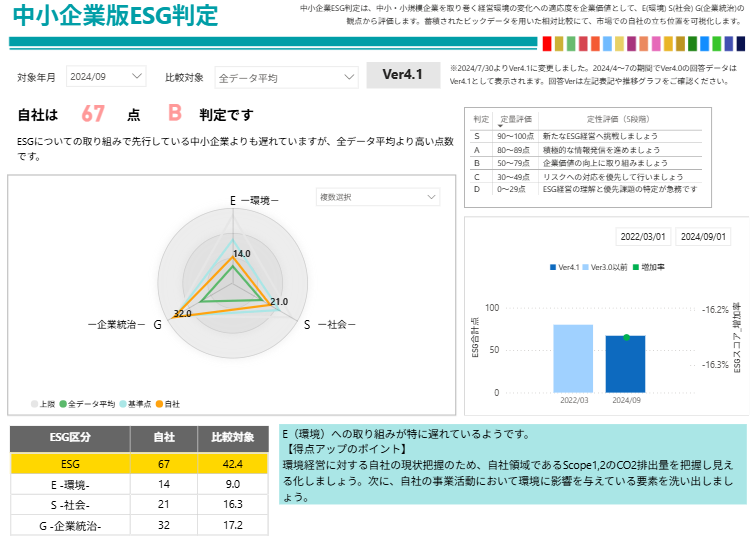
Task: Click the Ver4.1 legend square in bar chart
Action: [553, 268]
